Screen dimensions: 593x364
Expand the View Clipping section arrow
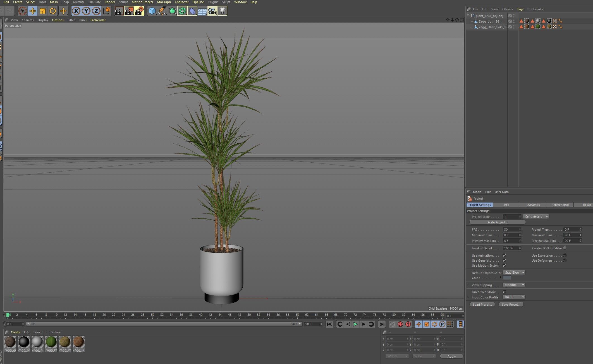click(468, 285)
